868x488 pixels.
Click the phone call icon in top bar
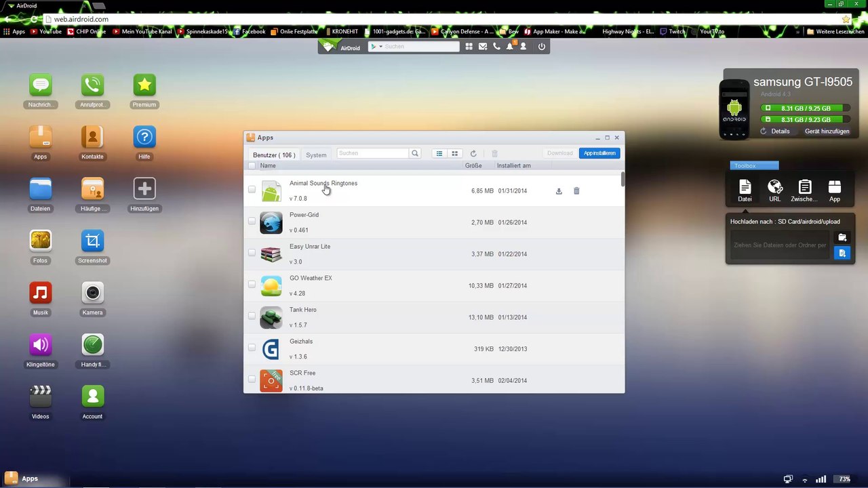pyautogui.click(x=496, y=47)
